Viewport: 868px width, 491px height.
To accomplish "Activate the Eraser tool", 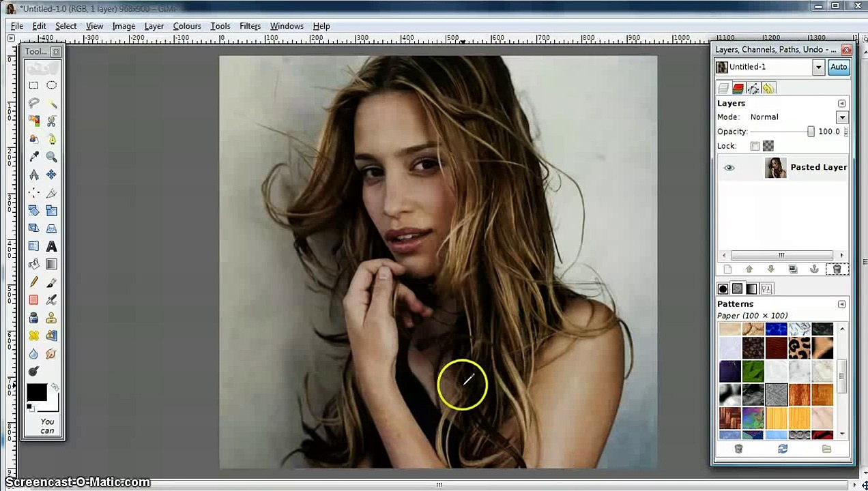I will click(x=33, y=300).
